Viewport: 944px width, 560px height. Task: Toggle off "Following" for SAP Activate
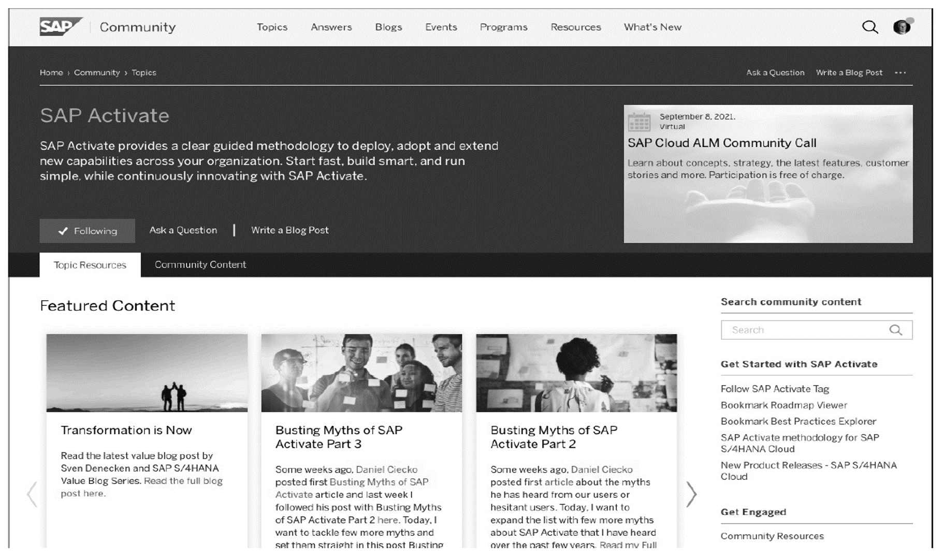pyautogui.click(x=87, y=231)
